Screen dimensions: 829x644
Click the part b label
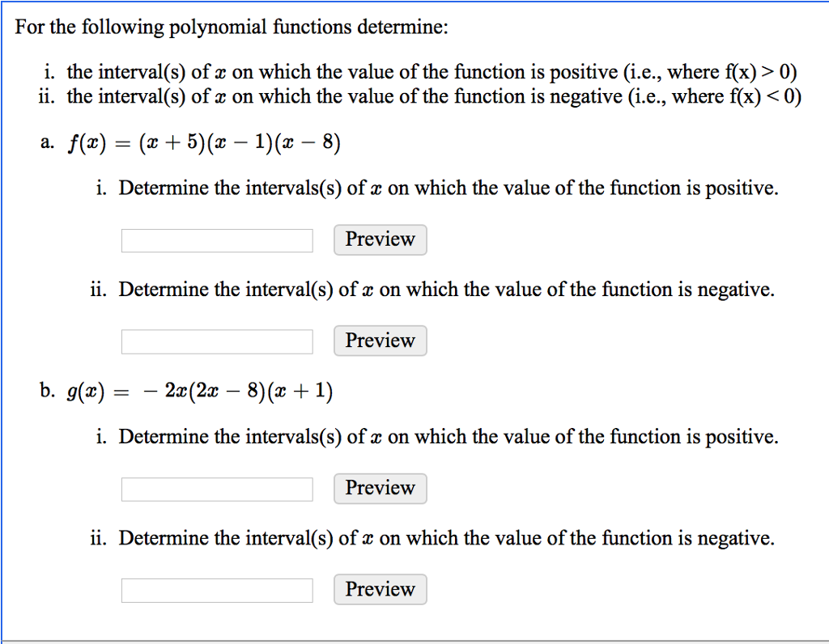point(46,390)
